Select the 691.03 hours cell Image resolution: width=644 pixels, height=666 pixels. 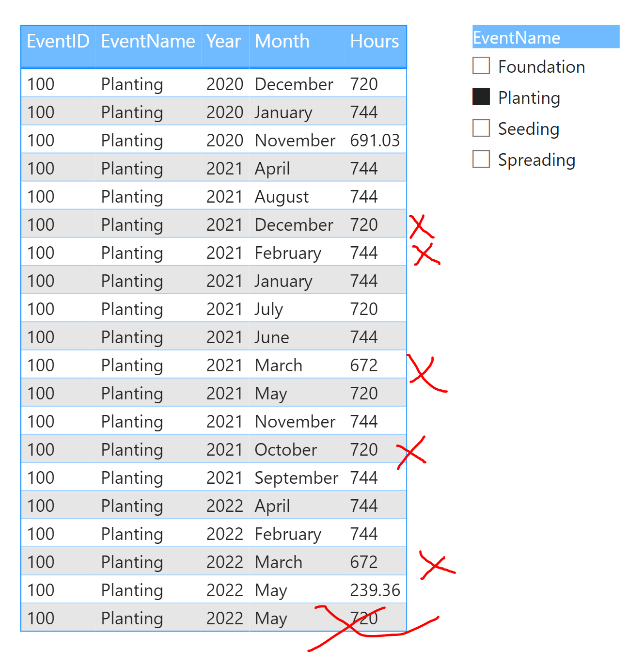(375, 141)
